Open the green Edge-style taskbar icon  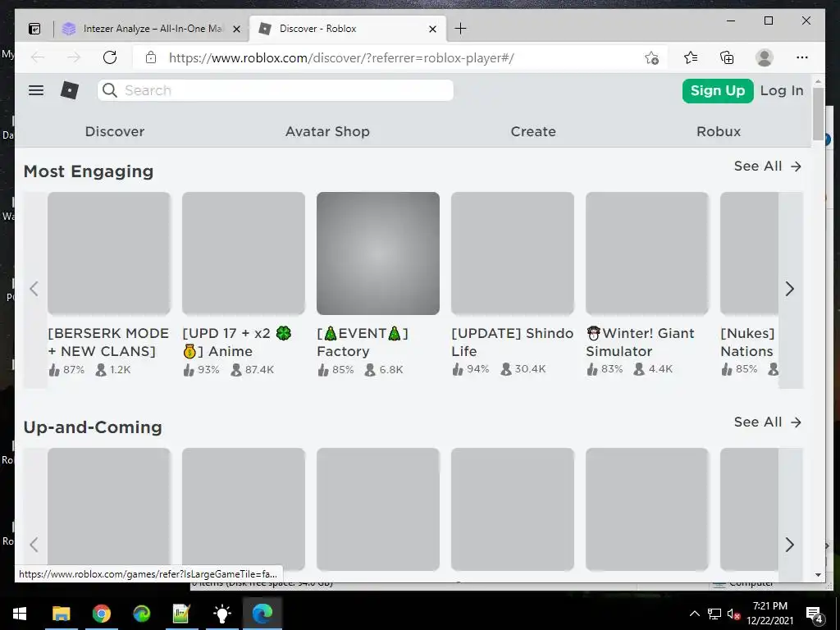point(141,614)
